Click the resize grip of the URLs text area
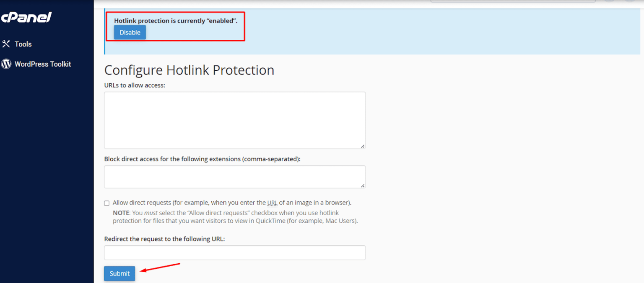644x283 pixels. 362,146
